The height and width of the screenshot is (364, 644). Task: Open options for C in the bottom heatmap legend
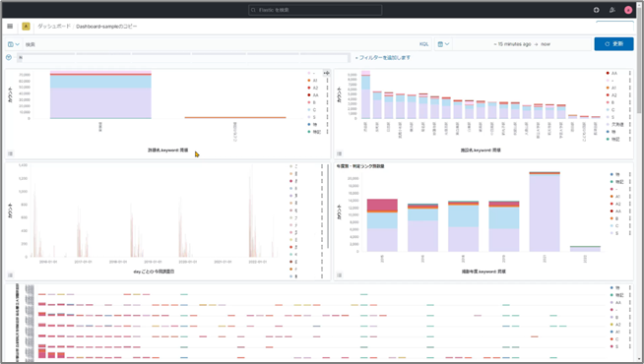pos(629,339)
